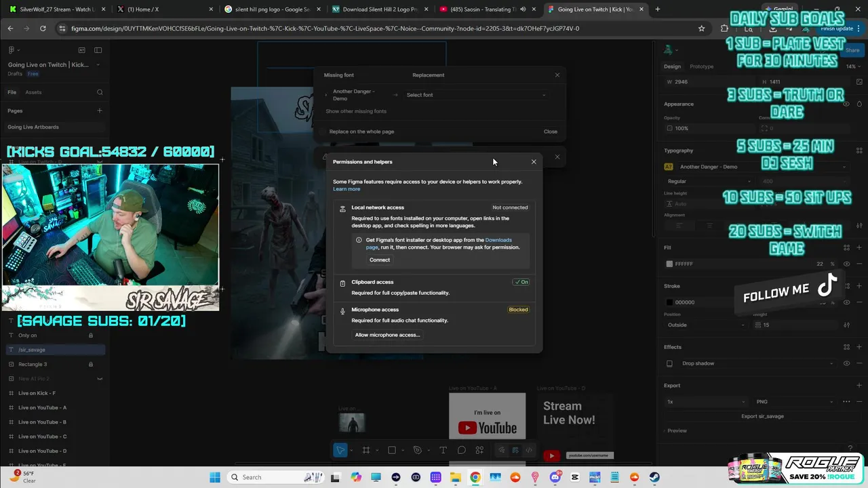Remove Drop shadow effect with minus
Viewport: 868px width, 488px height.
(x=859, y=363)
